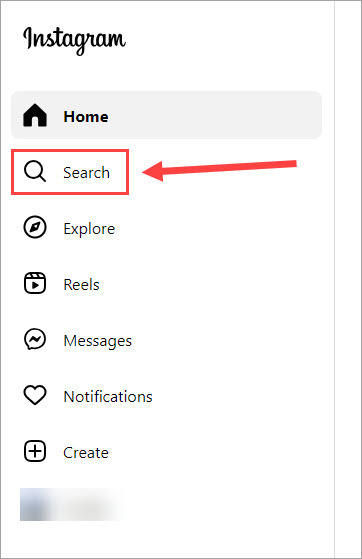Click the Messages messenger bubble icon
The width and height of the screenshot is (362, 559).
click(x=35, y=339)
